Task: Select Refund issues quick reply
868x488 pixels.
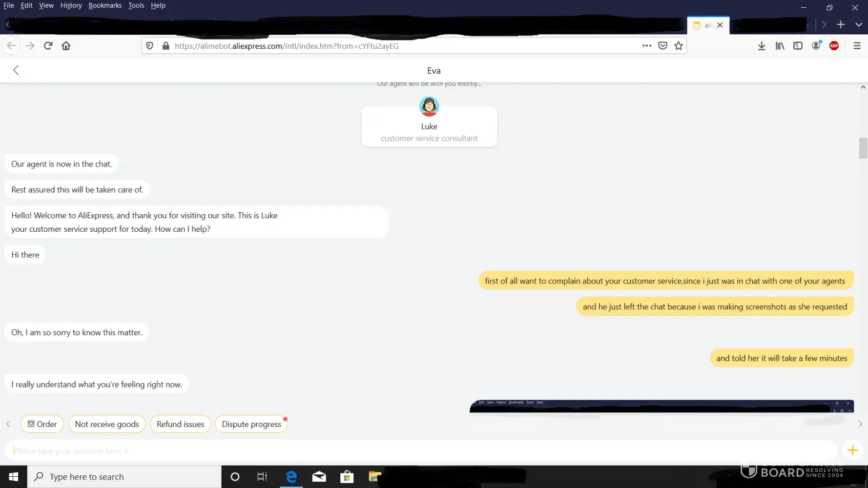Action: 181,424
